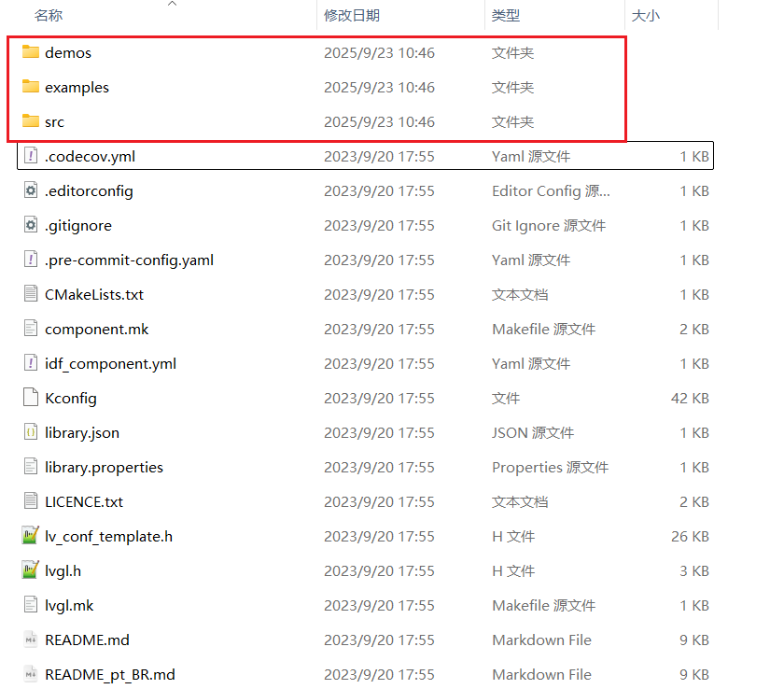Select the file name component.mk

(x=96, y=329)
